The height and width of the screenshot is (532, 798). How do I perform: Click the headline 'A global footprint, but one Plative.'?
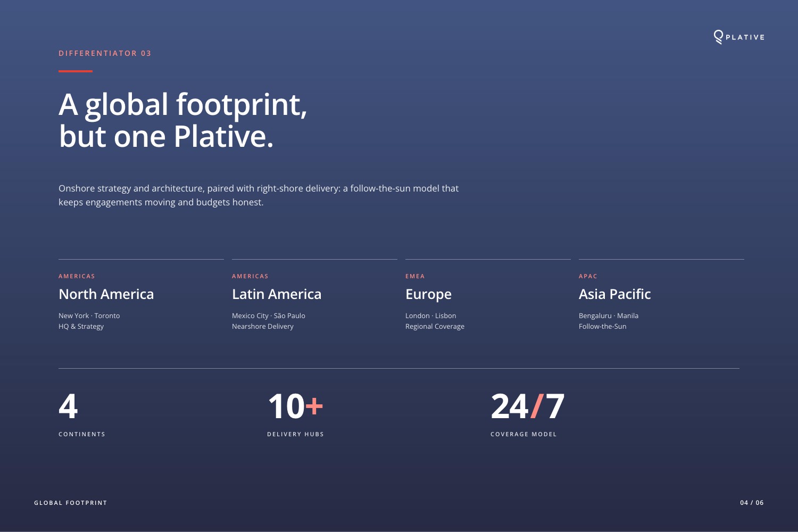click(183, 120)
